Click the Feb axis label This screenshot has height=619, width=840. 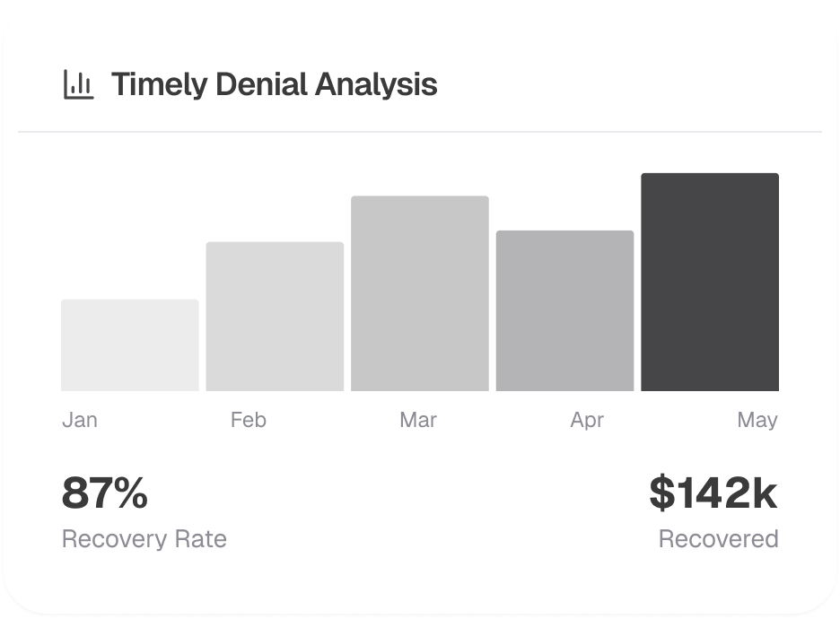(x=249, y=420)
